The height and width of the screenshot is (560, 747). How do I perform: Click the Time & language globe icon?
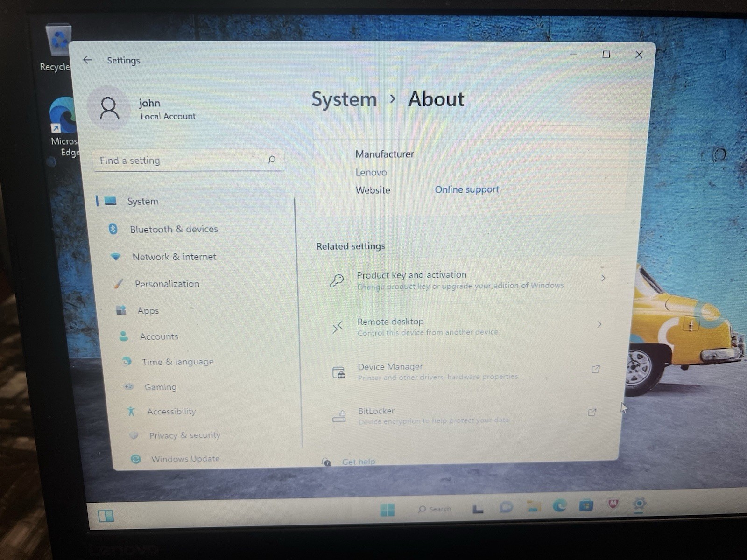click(x=127, y=362)
